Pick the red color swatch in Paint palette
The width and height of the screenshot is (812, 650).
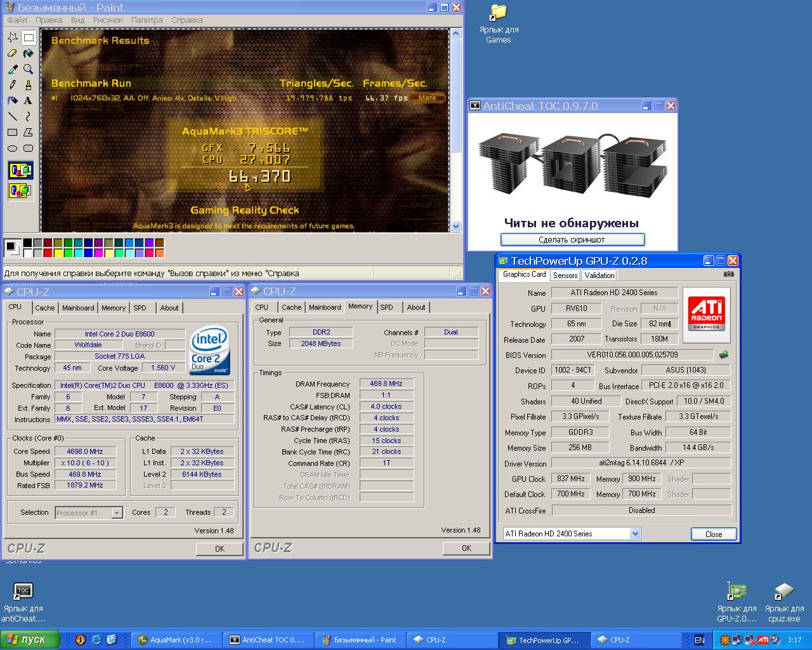pyautogui.click(x=48, y=253)
